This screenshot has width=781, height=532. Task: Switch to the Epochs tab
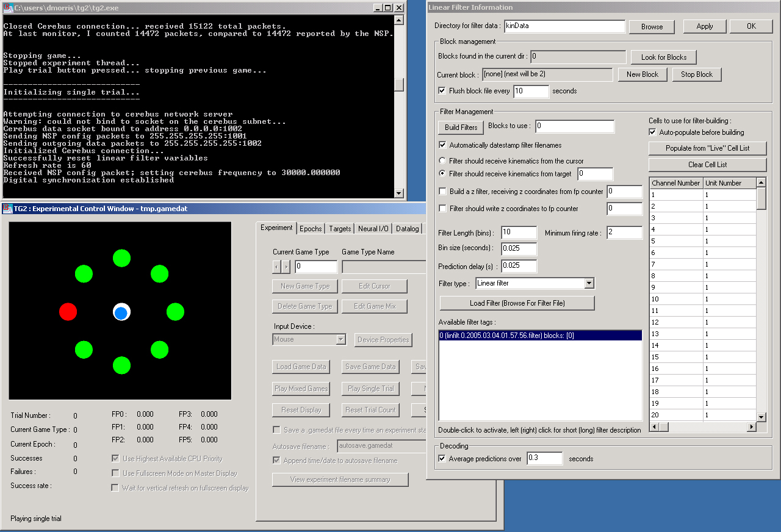pos(311,229)
